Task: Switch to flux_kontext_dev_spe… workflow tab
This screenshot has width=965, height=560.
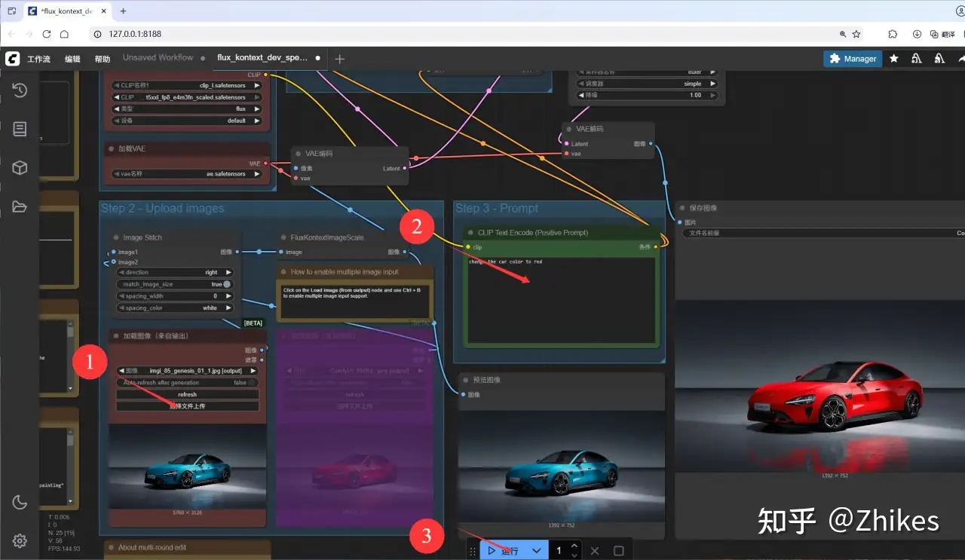Action: point(269,58)
